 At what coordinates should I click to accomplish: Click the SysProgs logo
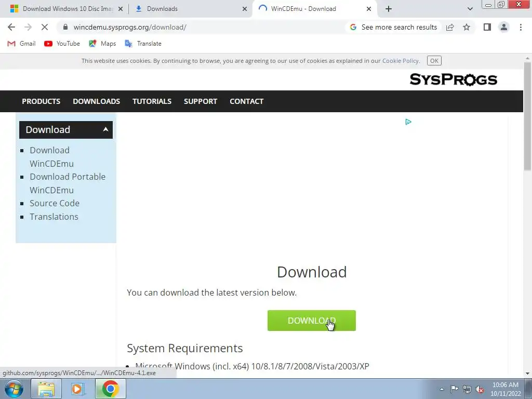(453, 79)
